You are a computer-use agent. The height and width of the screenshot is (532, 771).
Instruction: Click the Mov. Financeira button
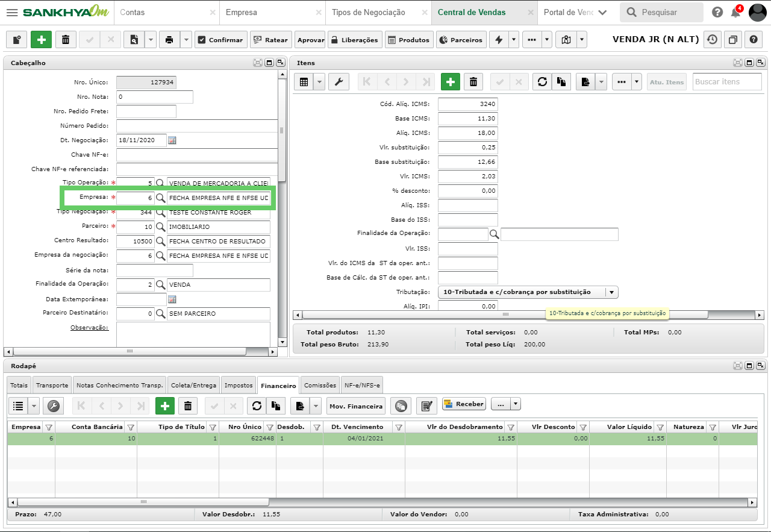point(356,406)
